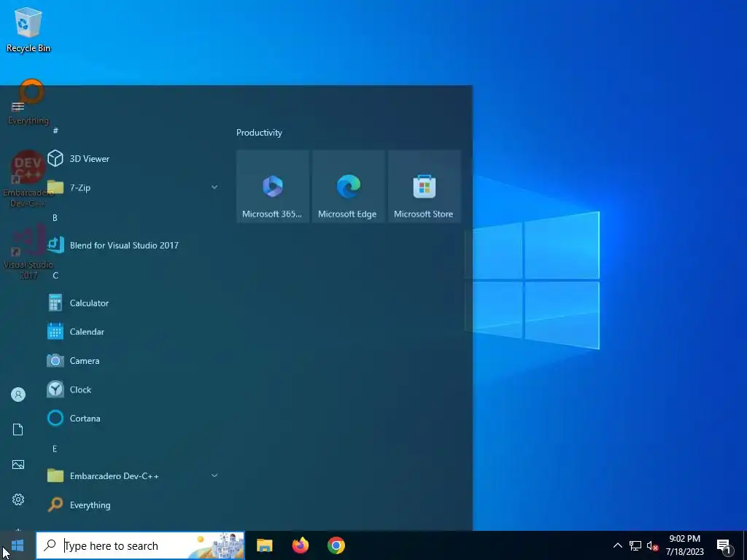This screenshot has width=747, height=560.
Task: Open the Action Center notifications icon
Action: pos(724,546)
